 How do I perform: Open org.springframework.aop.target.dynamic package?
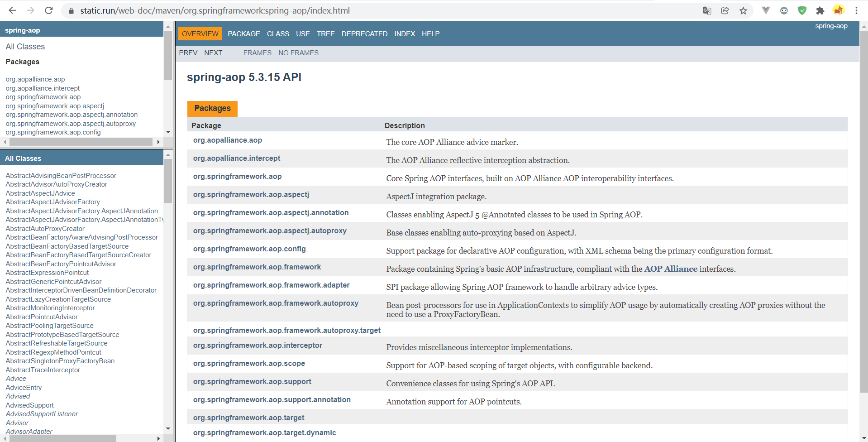point(265,432)
